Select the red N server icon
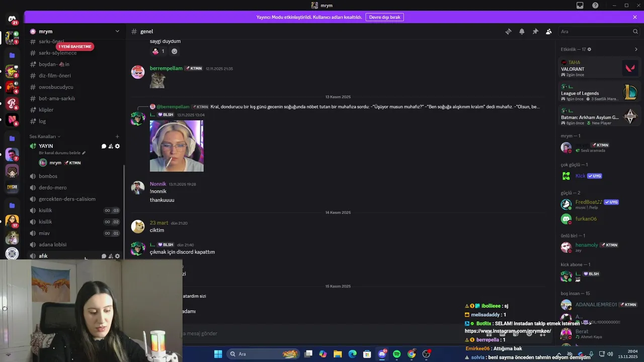Screen dimensions: 644x362 point(12,121)
